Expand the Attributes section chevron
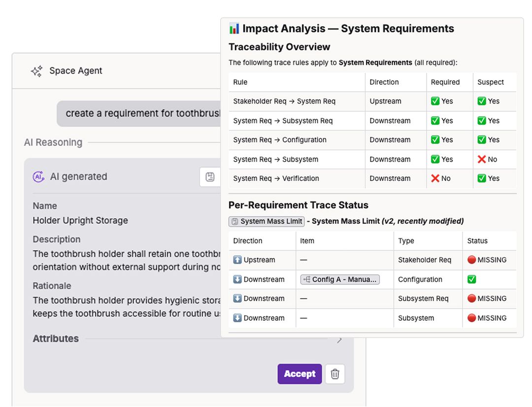 pos(339,340)
